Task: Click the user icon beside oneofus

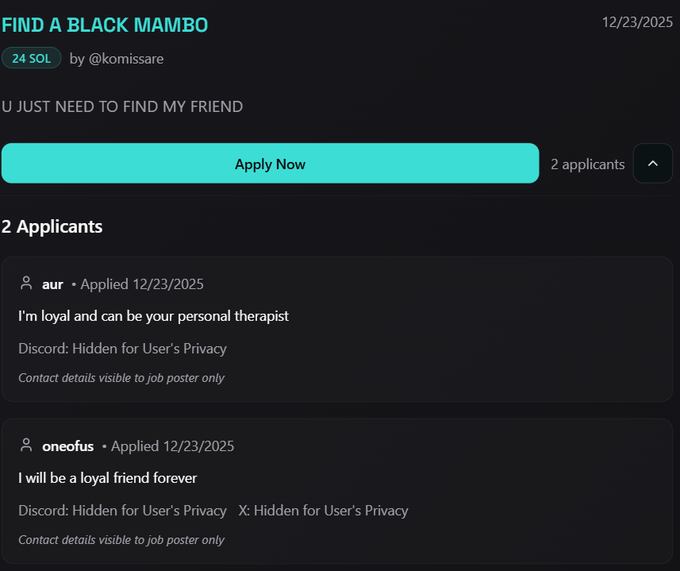Action: coord(26,446)
